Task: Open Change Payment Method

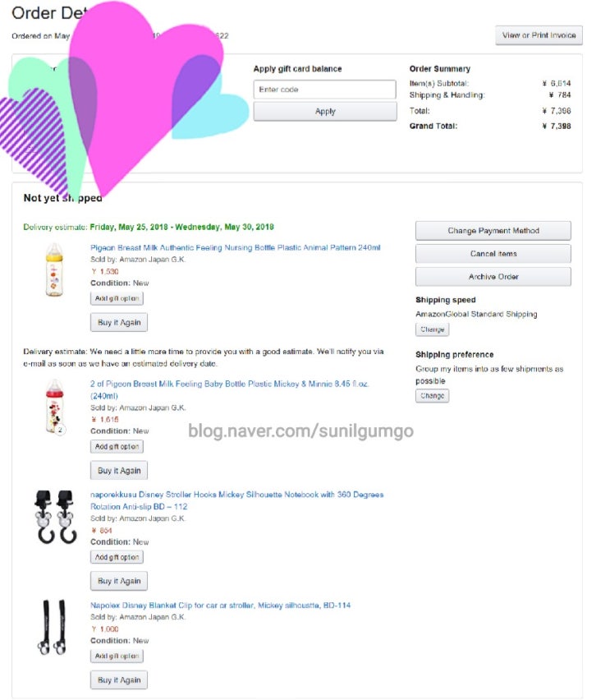Action: tap(493, 230)
